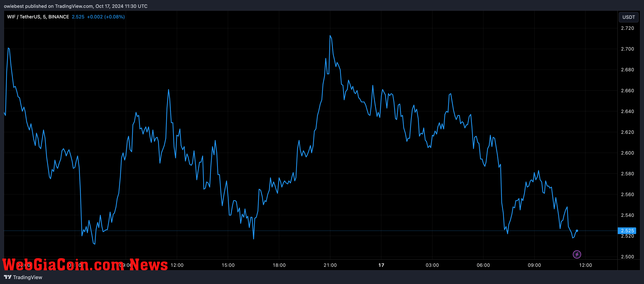Click the 15:00 time axis label
This screenshot has height=284, width=644.
(228, 265)
